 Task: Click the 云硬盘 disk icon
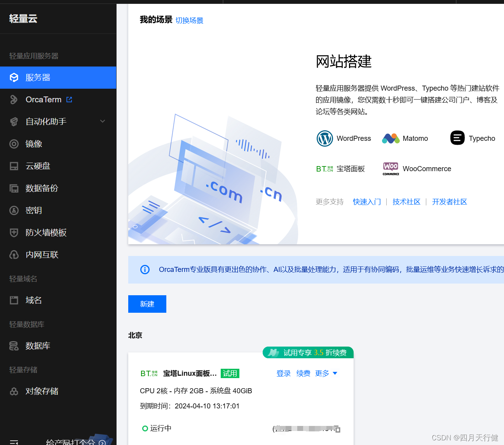click(14, 166)
